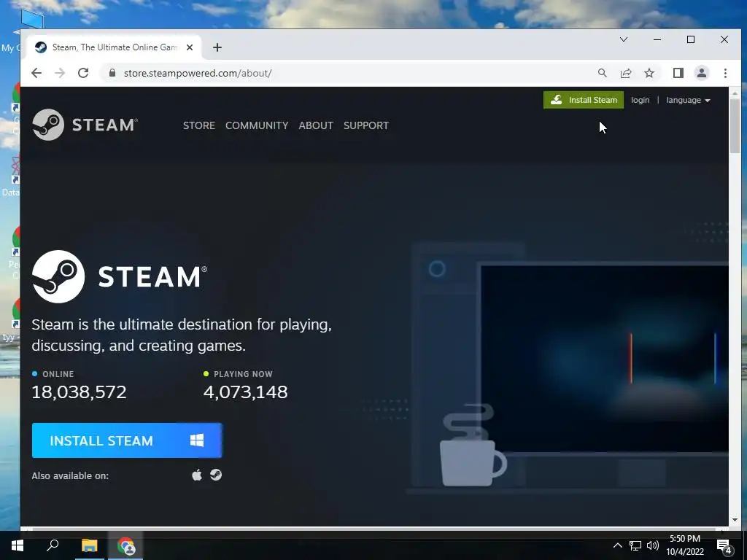Click the large STEAM hero logo
Viewport: 747px width, 560px height.
[120, 276]
